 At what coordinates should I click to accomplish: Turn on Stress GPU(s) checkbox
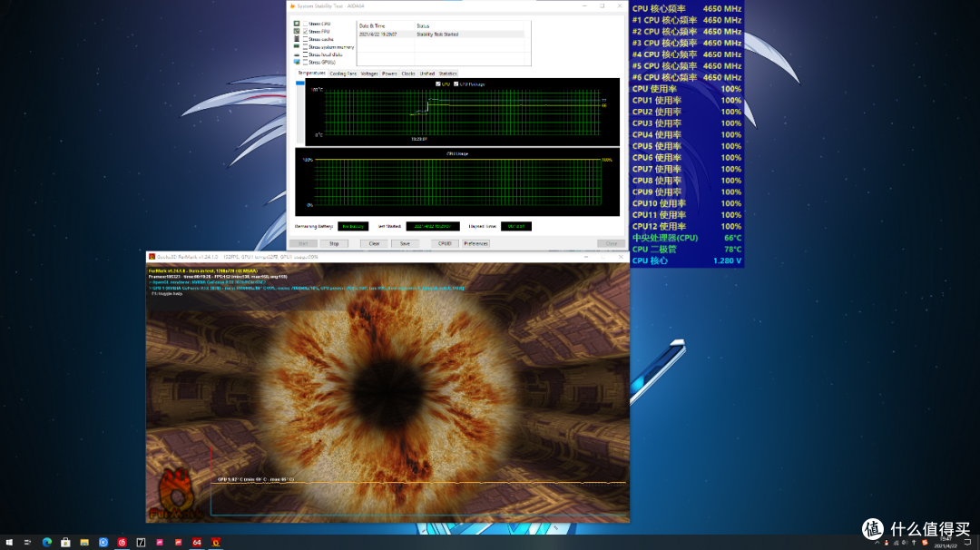tap(305, 62)
